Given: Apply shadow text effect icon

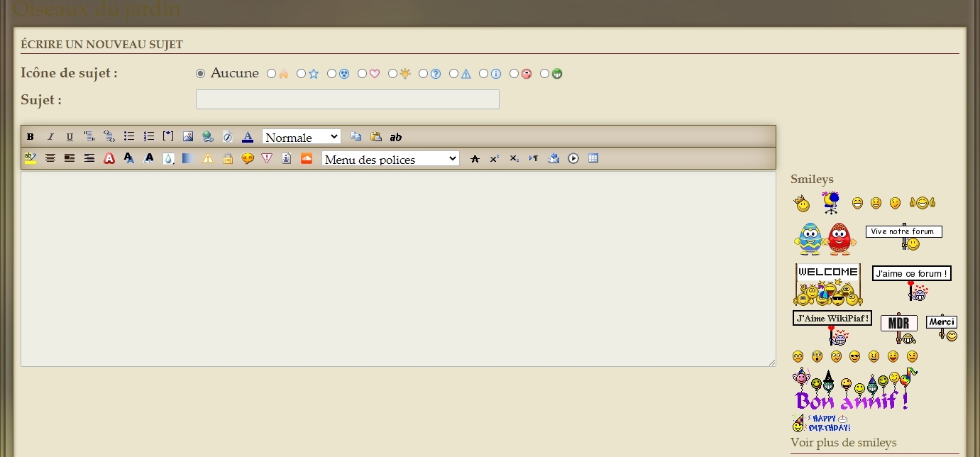Looking at the screenshot, I should click(129, 158).
